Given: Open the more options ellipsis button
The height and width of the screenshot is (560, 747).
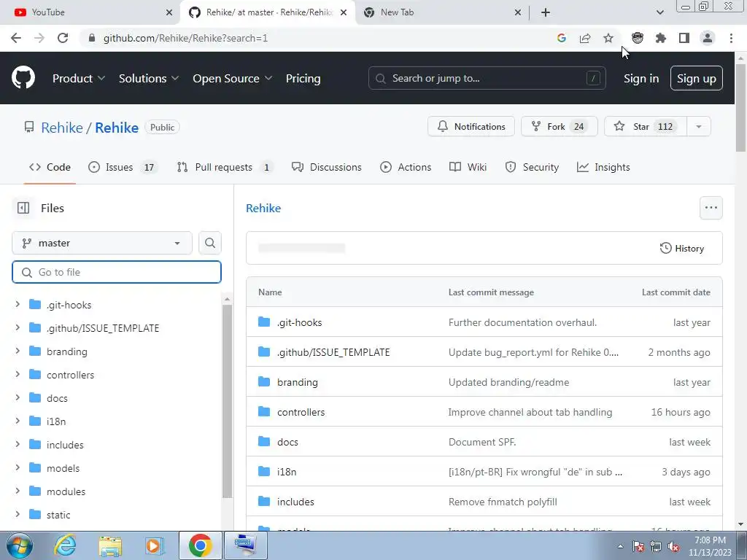Looking at the screenshot, I should [x=711, y=208].
